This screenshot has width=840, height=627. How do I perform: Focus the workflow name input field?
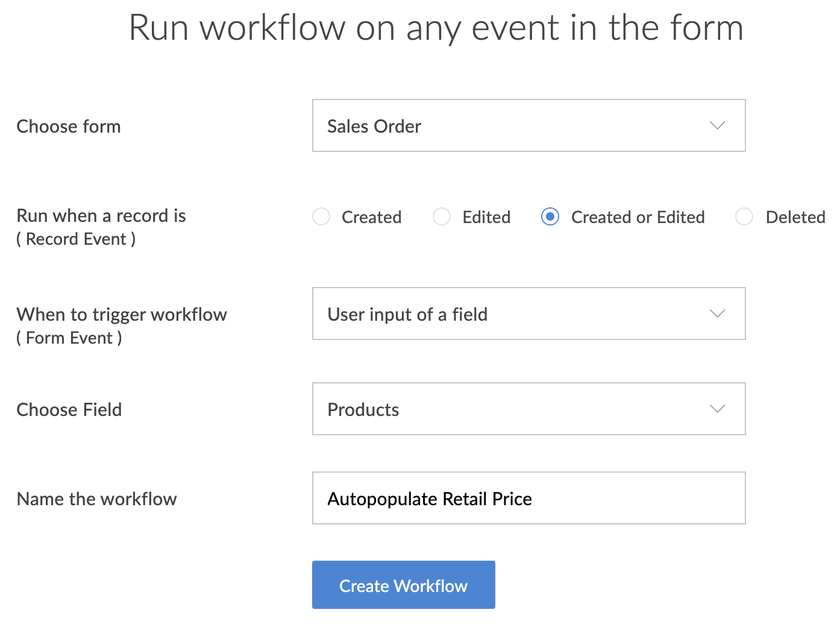528,498
